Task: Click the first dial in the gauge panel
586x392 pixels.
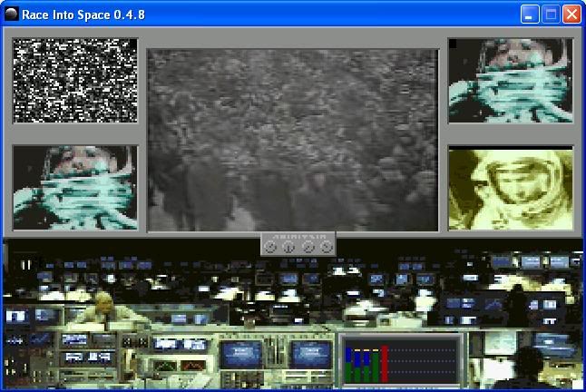Action: click(270, 247)
